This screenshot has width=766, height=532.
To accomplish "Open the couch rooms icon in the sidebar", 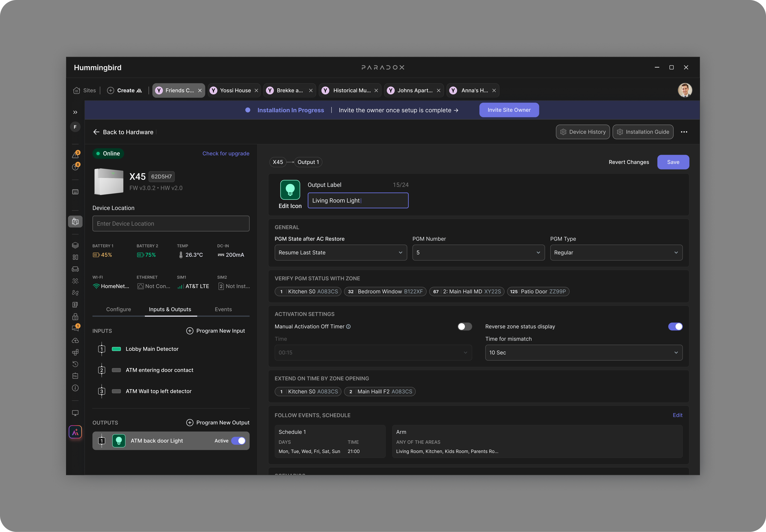I will point(75,269).
